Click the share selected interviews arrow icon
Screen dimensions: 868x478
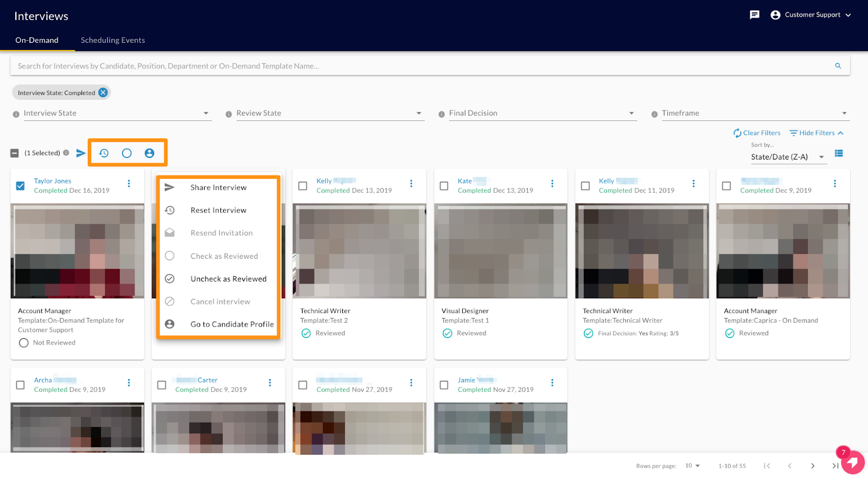click(81, 153)
